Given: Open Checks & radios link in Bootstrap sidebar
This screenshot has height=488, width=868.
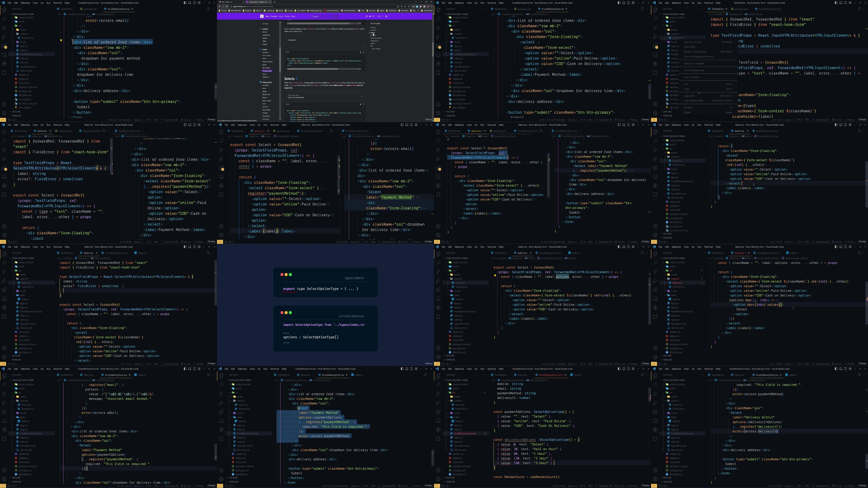Looking at the screenshot, I should coord(267,62).
